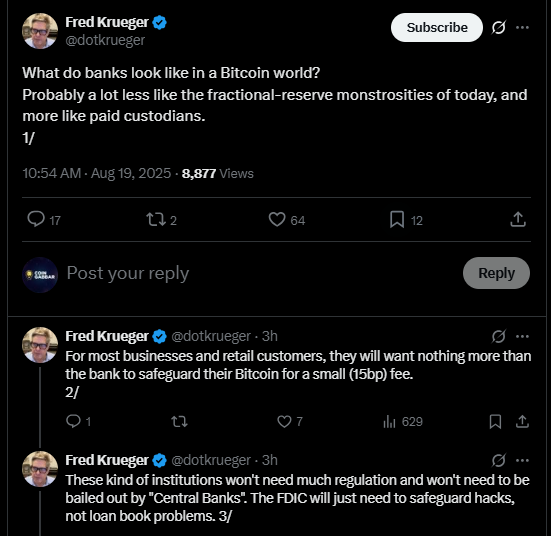551x536 pixels.
Task: Bookmark the 2/ thread post
Action: click(x=495, y=421)
